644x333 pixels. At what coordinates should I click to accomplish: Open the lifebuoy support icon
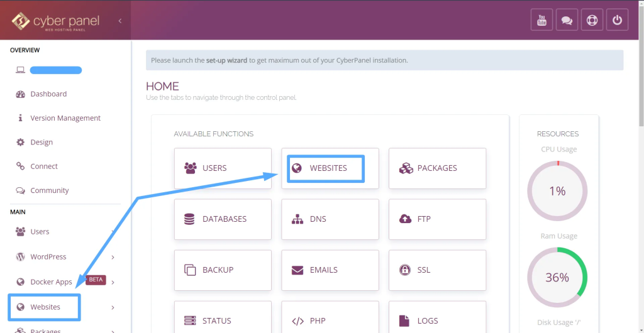coord(592,20)
